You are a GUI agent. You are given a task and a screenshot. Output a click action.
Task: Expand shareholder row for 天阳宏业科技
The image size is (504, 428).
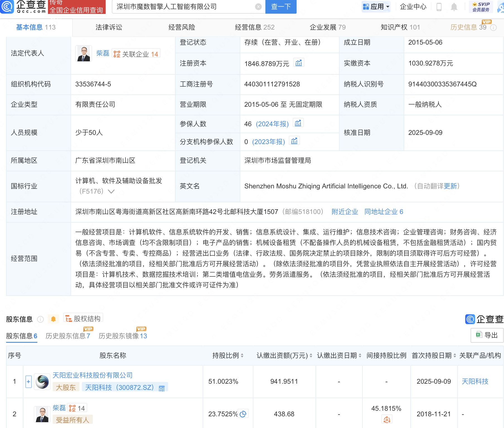coord(28,381)
